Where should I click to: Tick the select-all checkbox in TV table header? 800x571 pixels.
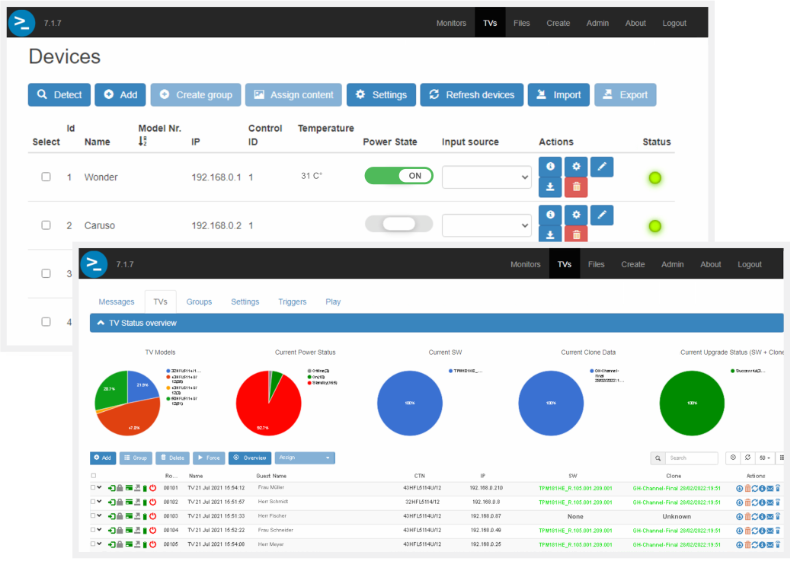click(x=93, y=476)
